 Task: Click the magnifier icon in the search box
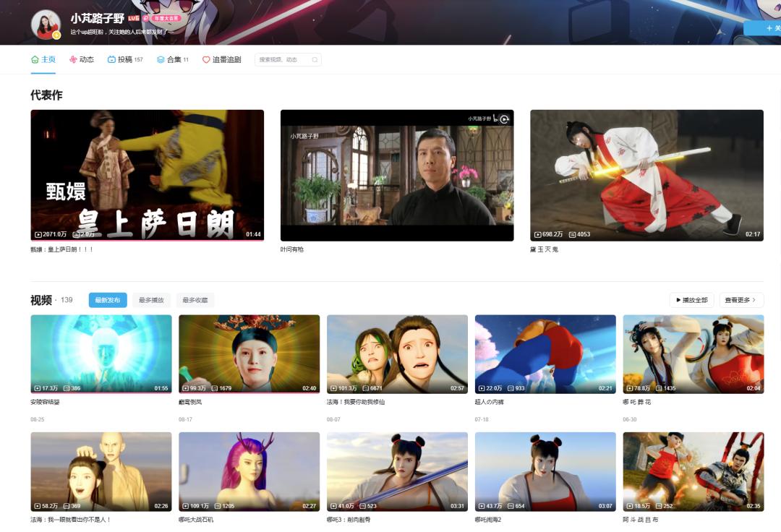(x=315, y=60)
